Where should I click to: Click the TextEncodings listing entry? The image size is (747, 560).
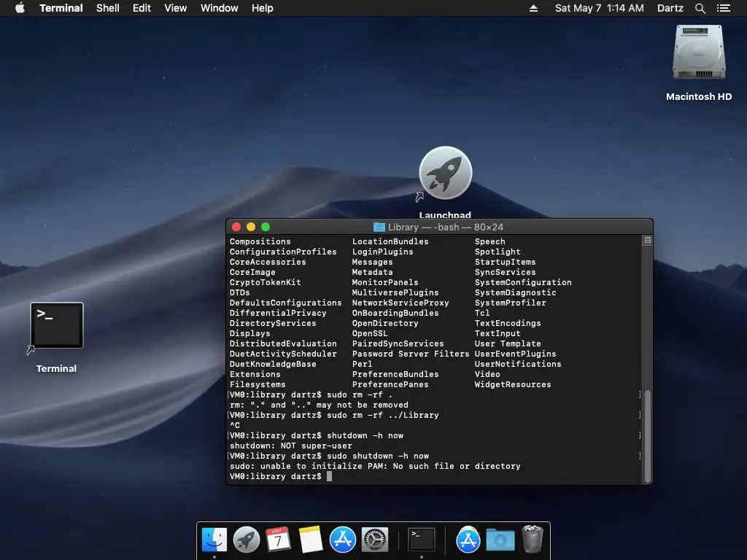508,323
